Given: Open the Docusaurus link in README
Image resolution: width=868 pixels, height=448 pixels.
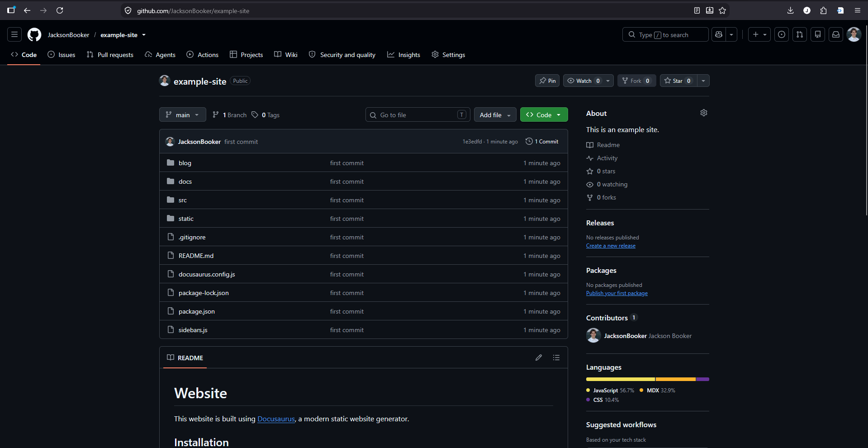Looking at the screenshot, I should [x=276, y=419].
